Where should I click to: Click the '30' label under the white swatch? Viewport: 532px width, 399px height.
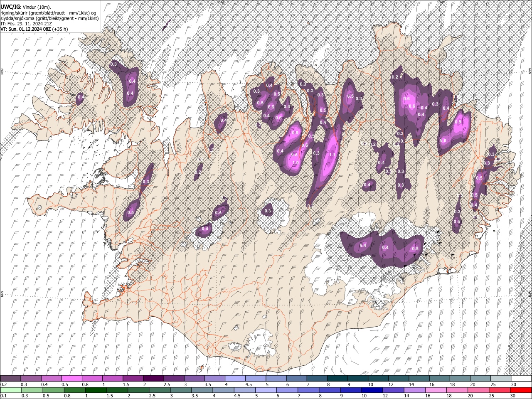pos(513,384)
